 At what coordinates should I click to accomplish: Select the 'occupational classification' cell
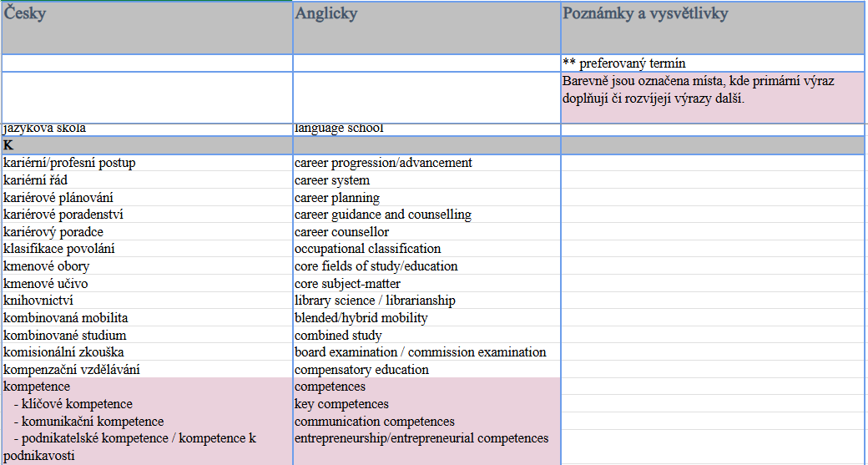coord(426,249)
